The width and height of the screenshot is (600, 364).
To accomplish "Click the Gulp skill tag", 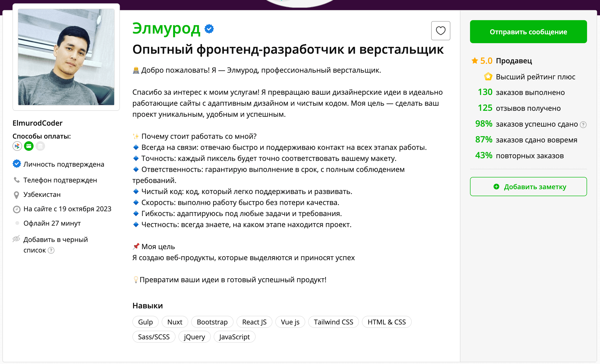I will [x=145, y=322].
